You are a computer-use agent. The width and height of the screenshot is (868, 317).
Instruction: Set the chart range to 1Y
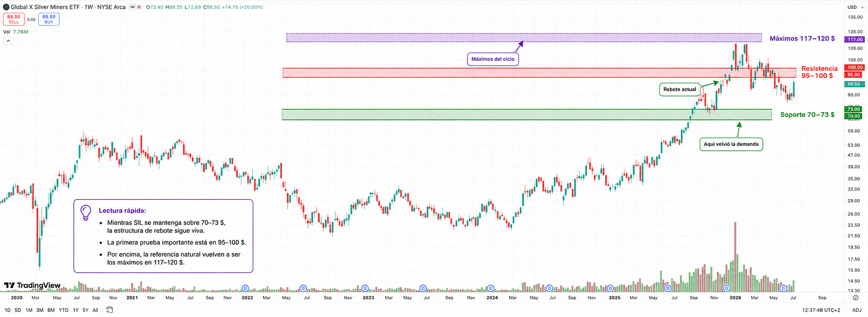coord(76,310)
